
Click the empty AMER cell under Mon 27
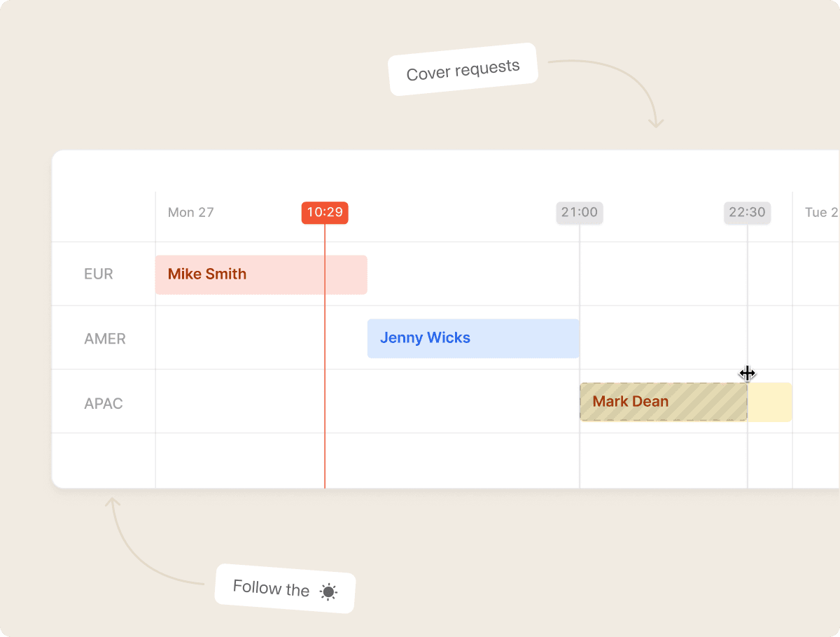tap(261, 338)
